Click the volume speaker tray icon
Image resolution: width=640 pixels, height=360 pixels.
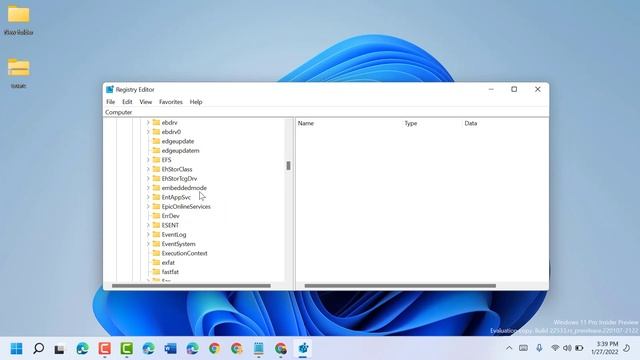tap(567, 348)
